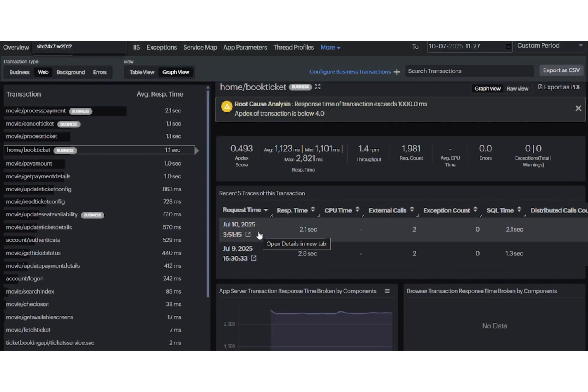This screenshot has width=588, height=392.
Task: Click the plus icon beside Configure Business Transactions
Action: tap(397, 72)
